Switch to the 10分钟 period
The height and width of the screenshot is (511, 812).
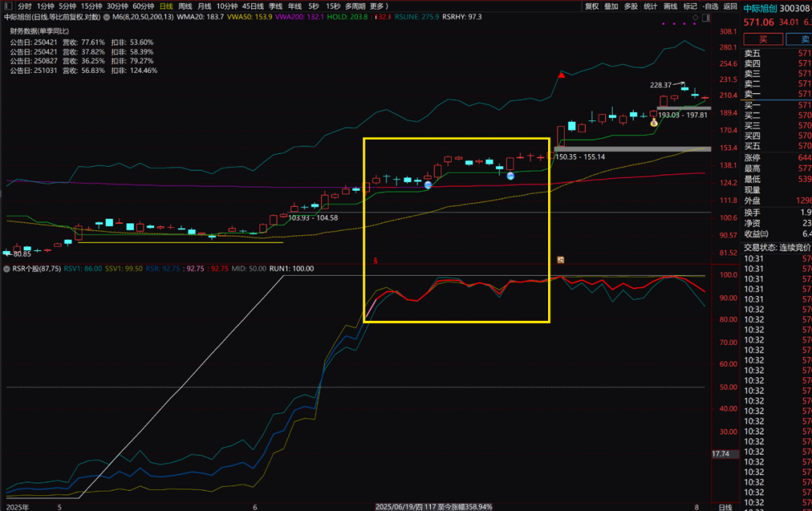coord(227,6)
